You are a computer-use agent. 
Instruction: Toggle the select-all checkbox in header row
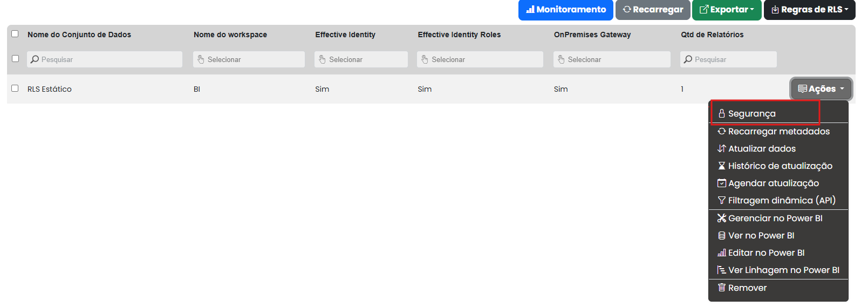click(15, 34)
